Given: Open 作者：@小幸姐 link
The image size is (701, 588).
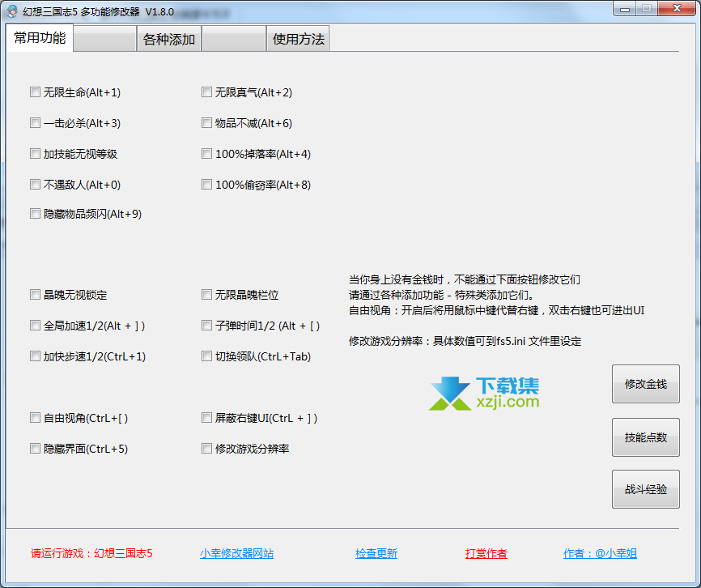Looking at the screenshot, I should click(600, 553).
